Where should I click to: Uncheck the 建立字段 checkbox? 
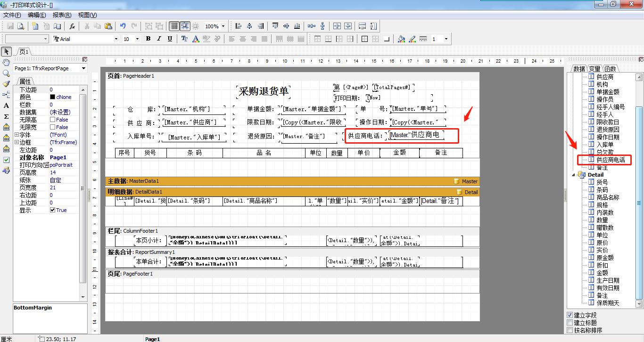point(570,315)
